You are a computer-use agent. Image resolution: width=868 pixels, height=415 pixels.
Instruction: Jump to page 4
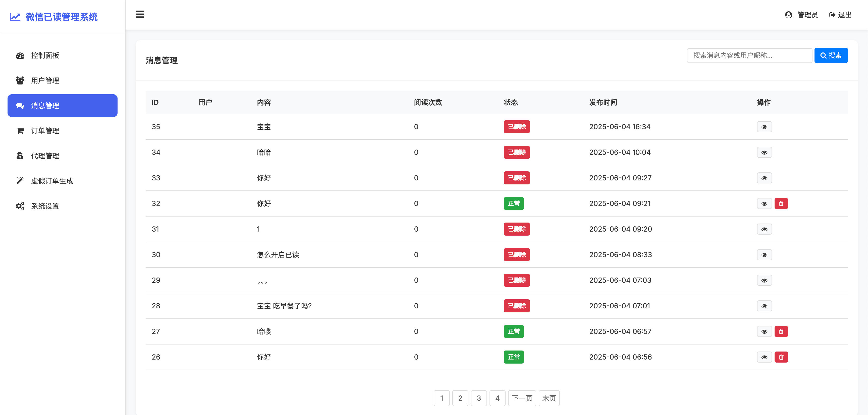point(497,398)
